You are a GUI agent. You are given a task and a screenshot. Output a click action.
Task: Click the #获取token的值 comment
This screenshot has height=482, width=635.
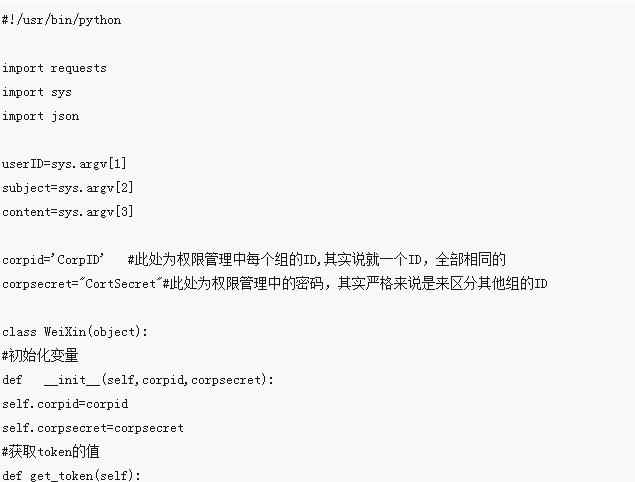click(51, 452)
